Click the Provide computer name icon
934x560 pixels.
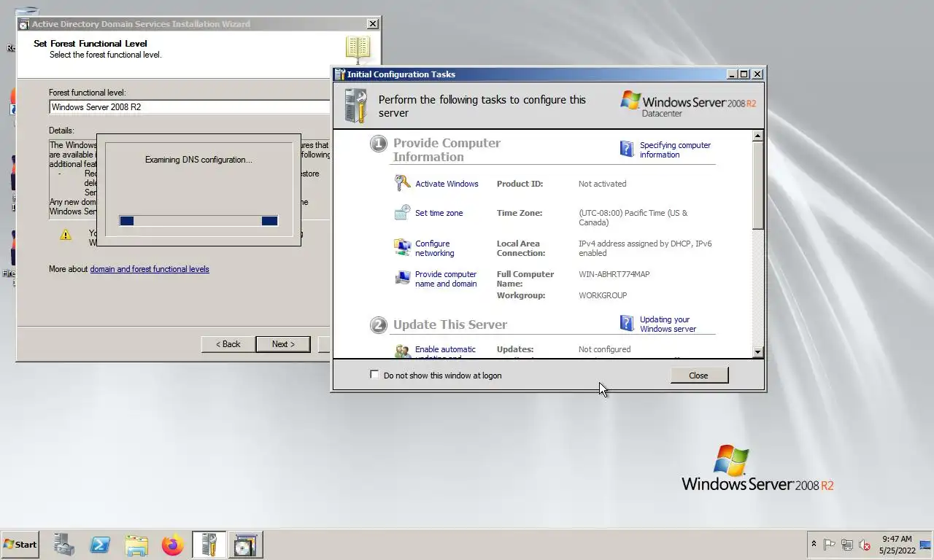point(403,278)
